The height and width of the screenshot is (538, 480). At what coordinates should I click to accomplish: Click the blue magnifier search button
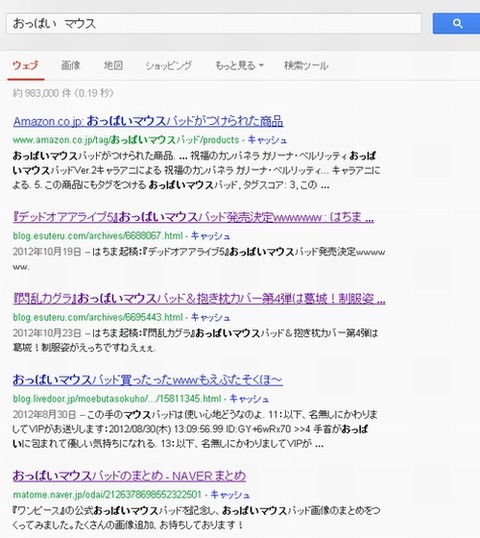pos(456,23)
